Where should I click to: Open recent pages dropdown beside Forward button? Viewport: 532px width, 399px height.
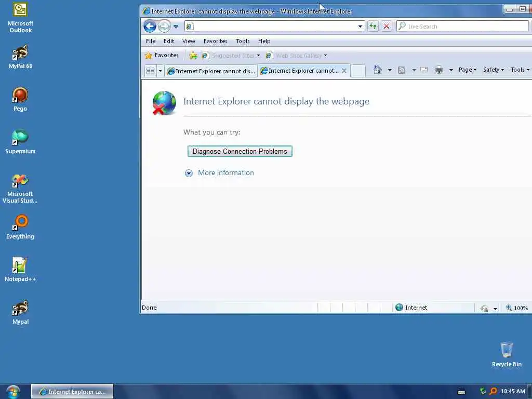[176, 26]
